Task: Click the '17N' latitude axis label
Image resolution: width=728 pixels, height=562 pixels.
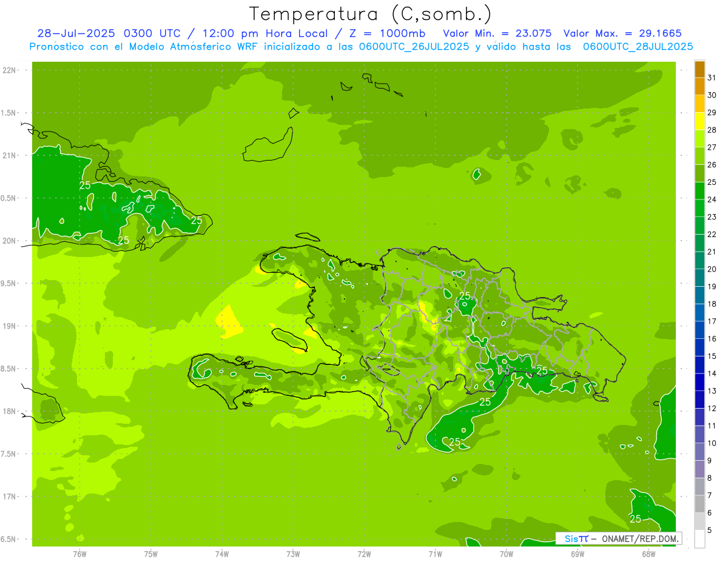Action: [8, 497]
